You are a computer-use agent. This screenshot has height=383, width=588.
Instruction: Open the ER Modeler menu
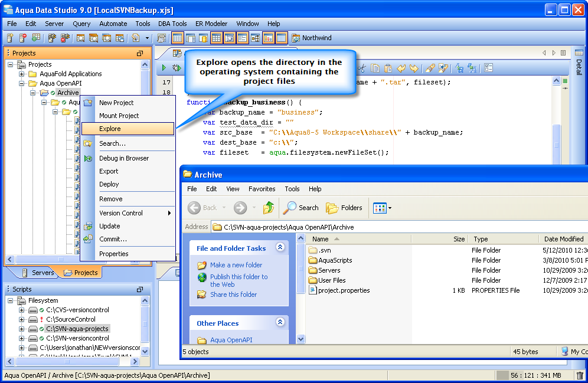(211, 24)
